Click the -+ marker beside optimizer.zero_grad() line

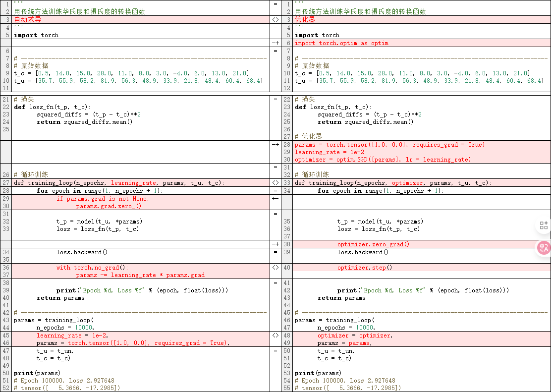click(x=275, y=244)
